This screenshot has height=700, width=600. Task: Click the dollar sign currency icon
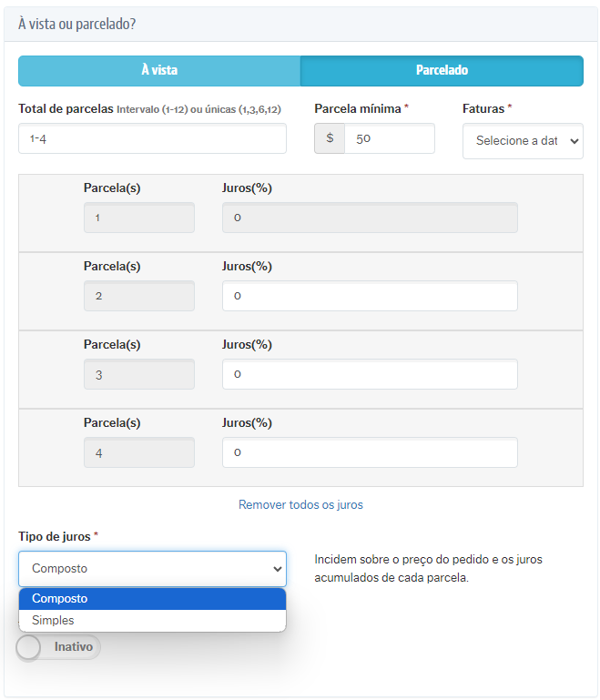330,138
